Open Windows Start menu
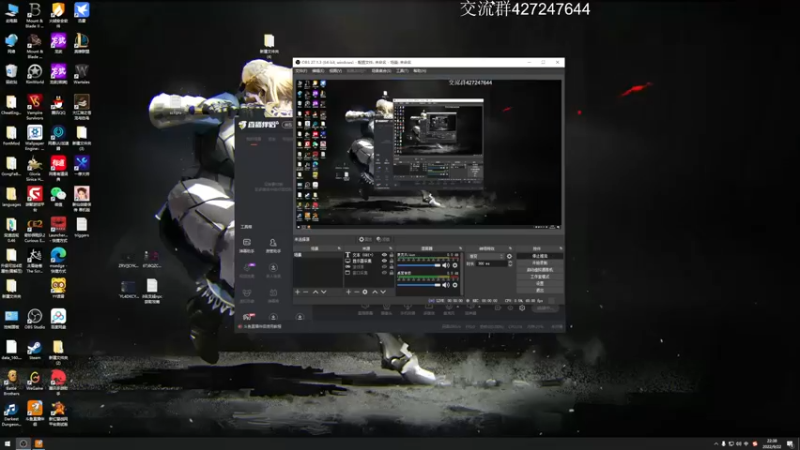This screenshot has width=800, height=450. (7, 443)
